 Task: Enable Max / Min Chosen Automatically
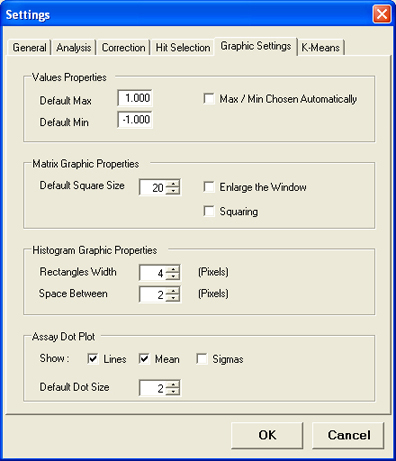(x=209, y=99)
